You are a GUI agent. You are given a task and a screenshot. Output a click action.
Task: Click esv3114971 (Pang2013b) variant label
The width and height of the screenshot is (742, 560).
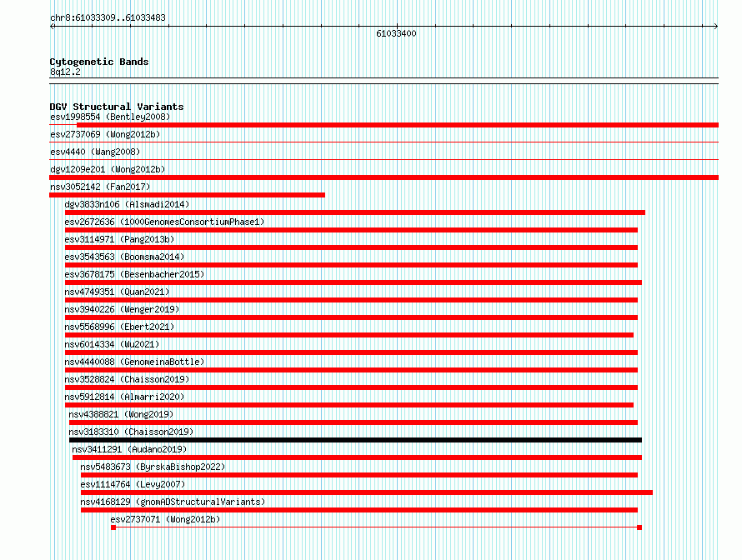pos(120,239)
